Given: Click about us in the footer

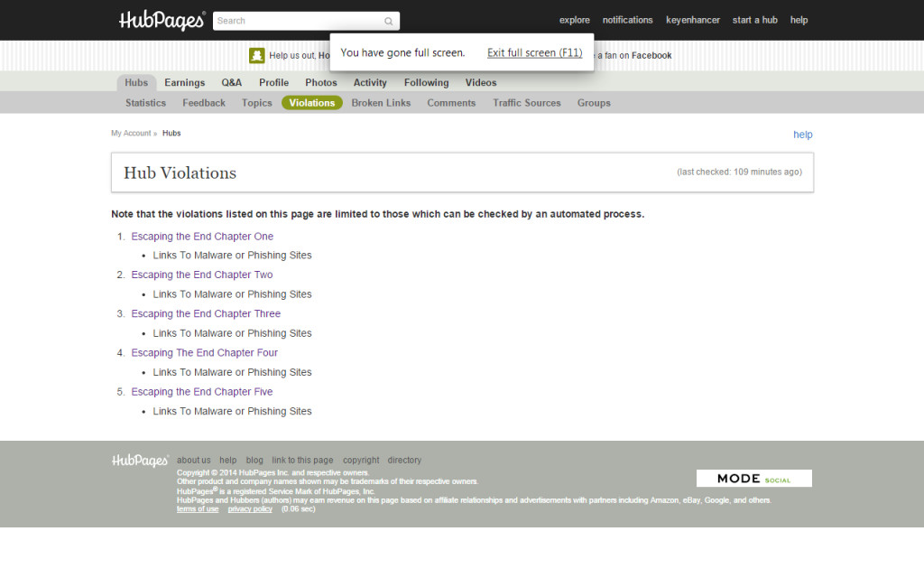Looking at the screenshot, I should coord(193,460).
